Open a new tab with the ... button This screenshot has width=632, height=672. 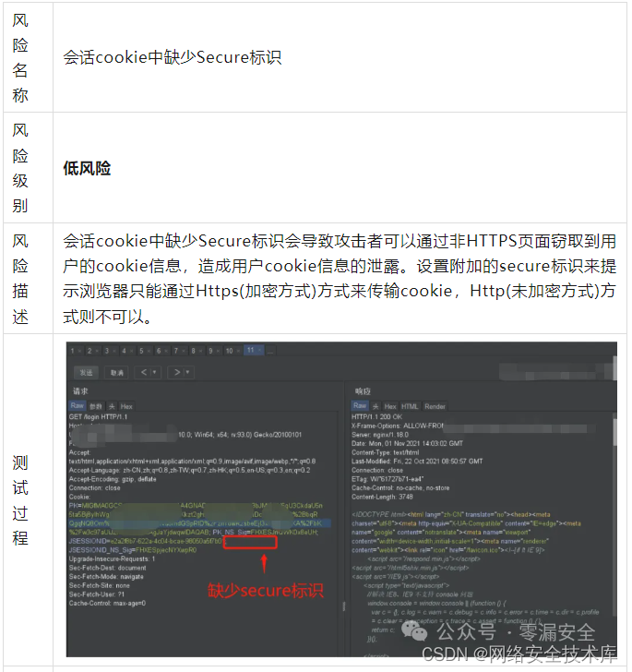click(x=271, y=351)
